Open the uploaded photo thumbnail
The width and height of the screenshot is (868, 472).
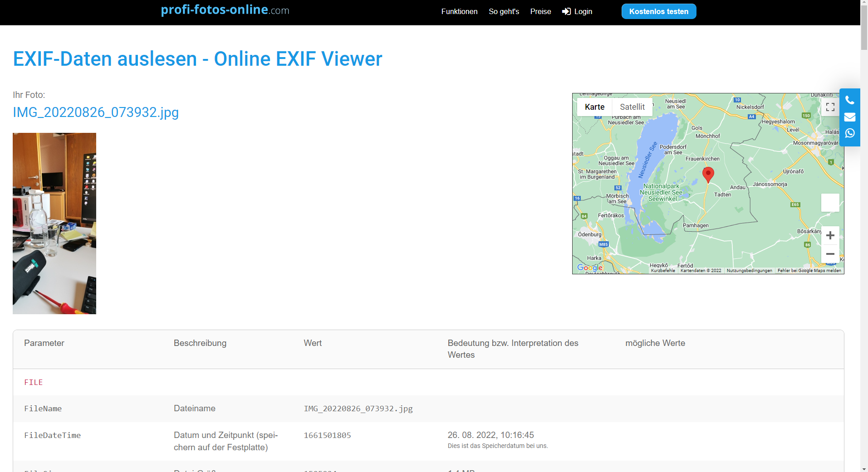coord(54,224)
